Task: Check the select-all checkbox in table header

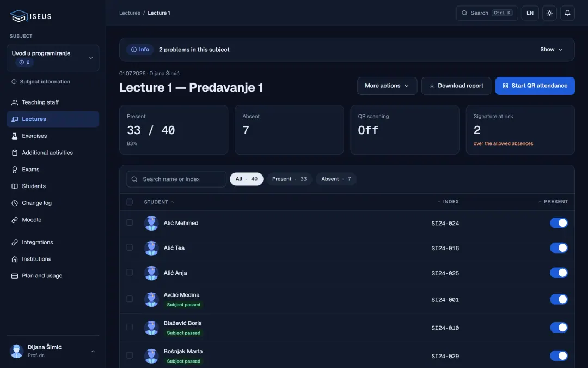Action: coord(130,202)
